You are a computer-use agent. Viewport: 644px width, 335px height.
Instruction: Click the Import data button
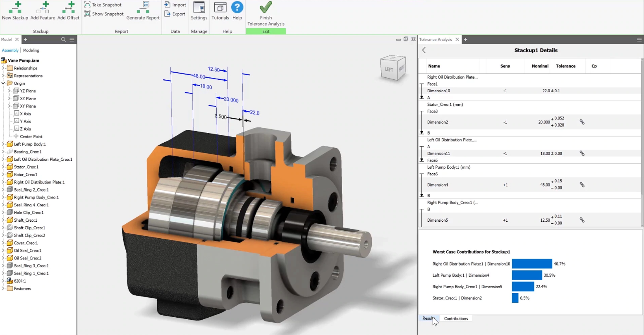point(175,5)
